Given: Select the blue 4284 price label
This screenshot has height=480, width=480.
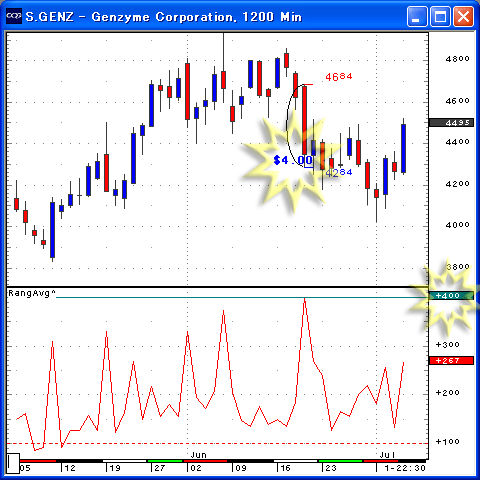Looking at the screenshot, I should [339, 172].
